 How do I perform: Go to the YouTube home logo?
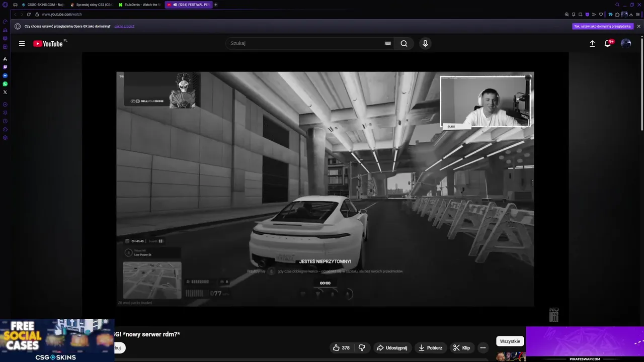pos(48,44)
